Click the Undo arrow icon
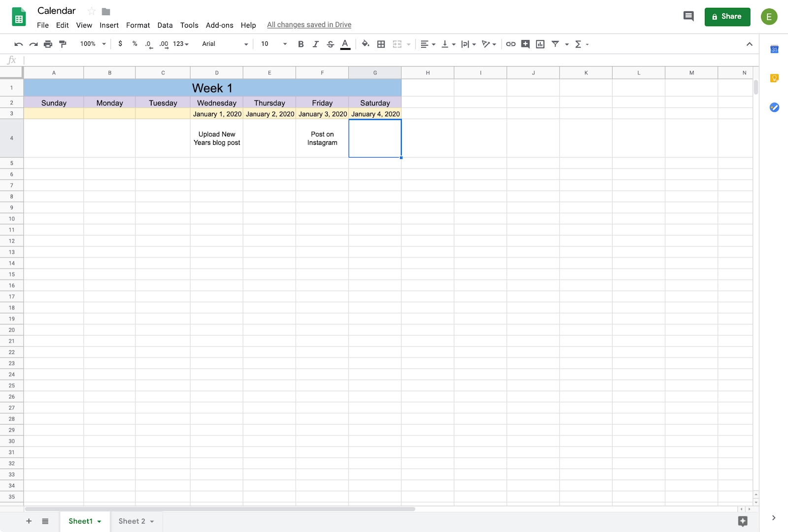The image size is (788, 532). [19, 44]
